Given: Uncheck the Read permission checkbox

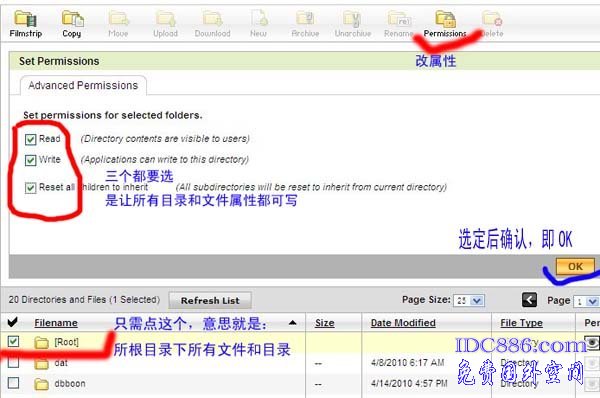Looking at the screenshot, I should click(x=31, y=139).
